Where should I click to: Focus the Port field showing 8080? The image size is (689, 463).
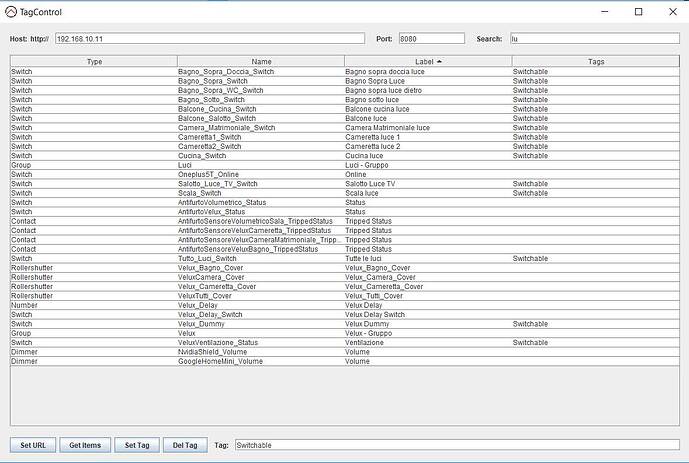point(431,39)
